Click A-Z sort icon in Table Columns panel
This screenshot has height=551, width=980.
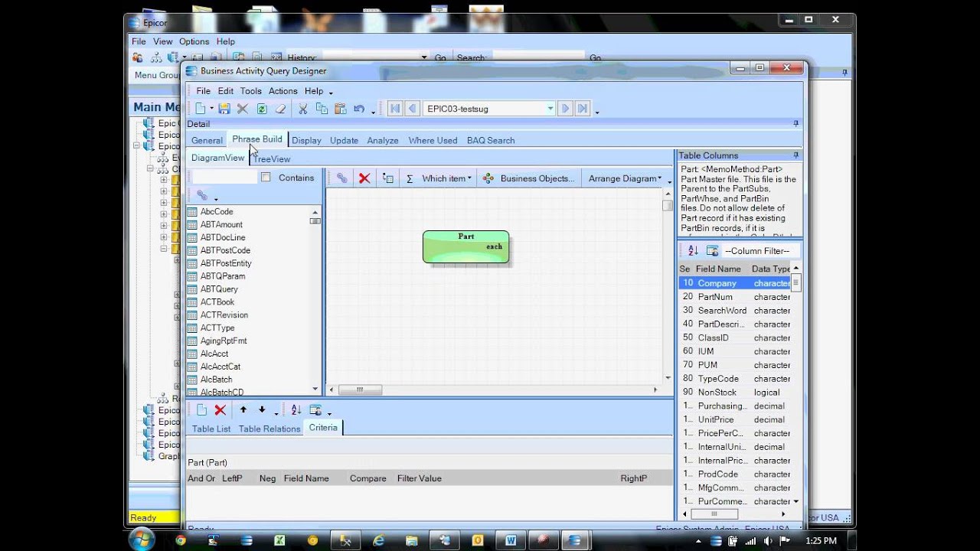point(693,251)
